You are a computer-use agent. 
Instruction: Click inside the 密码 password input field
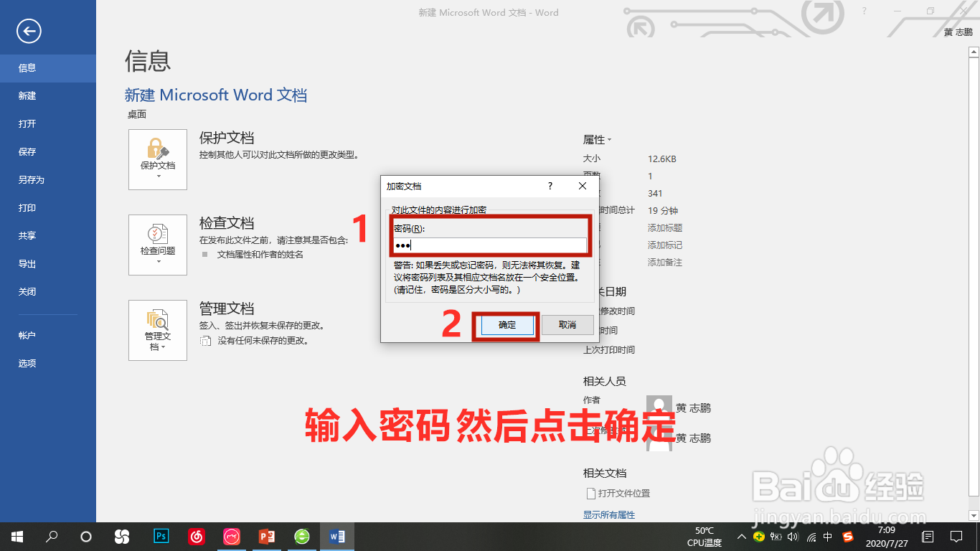pos(490,245)
